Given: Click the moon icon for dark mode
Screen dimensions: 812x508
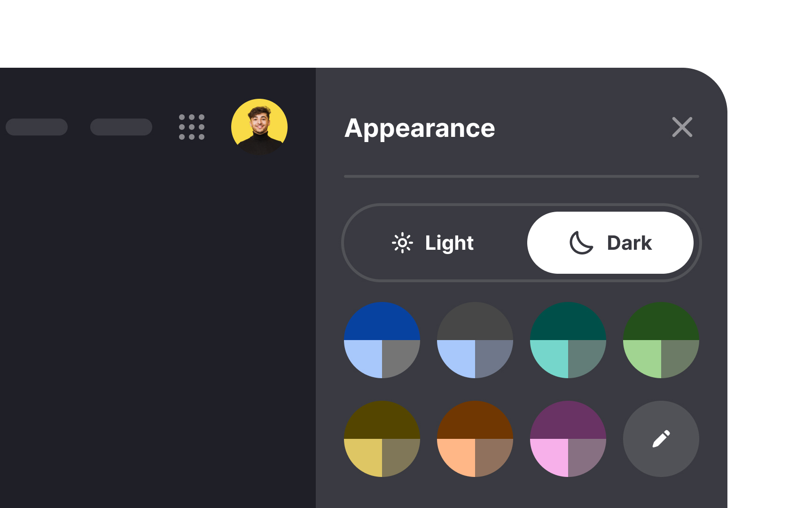Looking at the screenshot, I should pyautogui.click(x=581, y=243).
